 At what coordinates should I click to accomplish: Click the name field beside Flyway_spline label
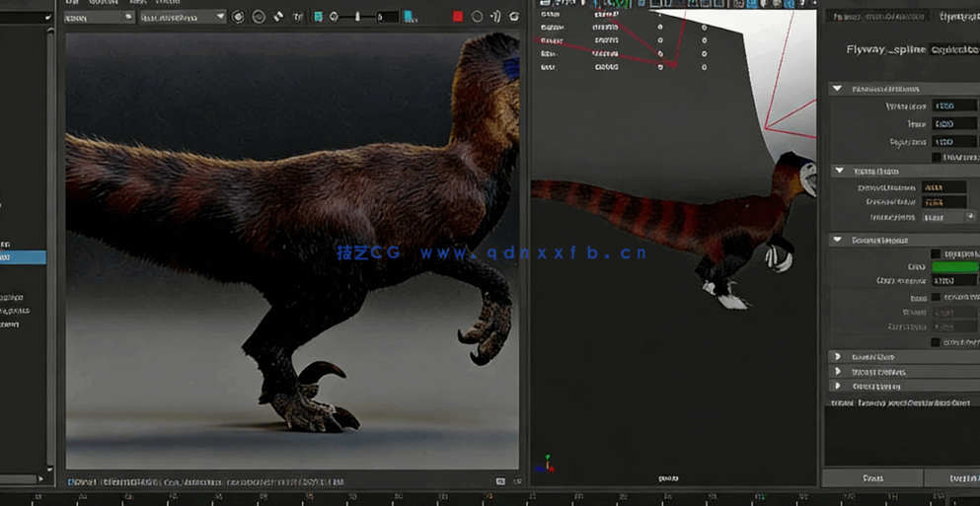953,49
